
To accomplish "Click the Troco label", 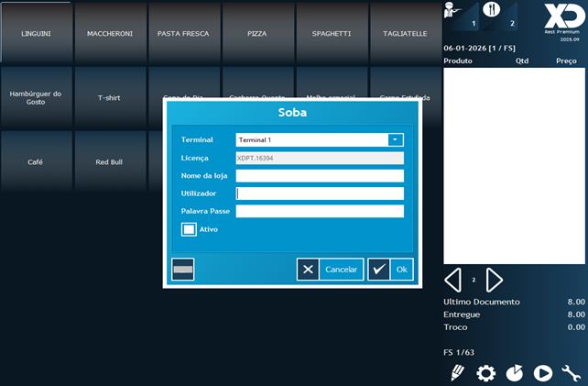I will coord(455,327).
